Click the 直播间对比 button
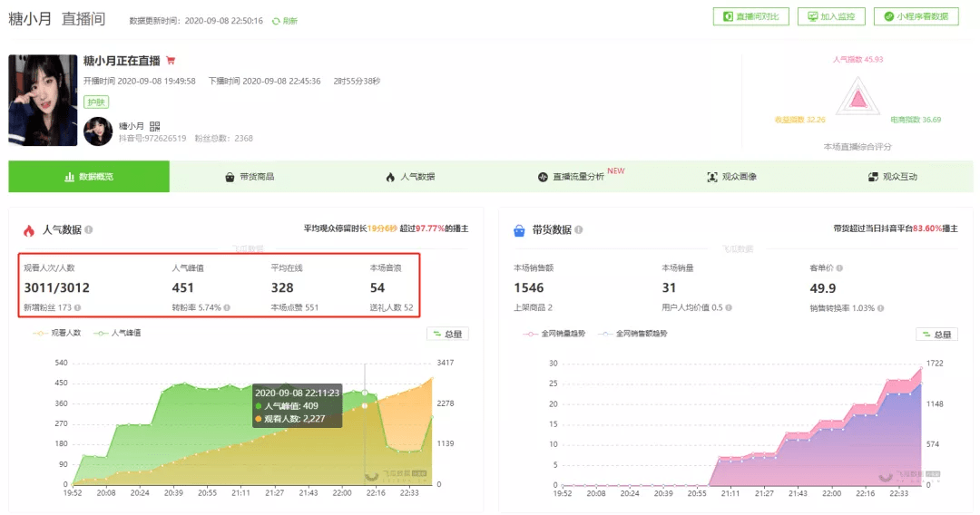 point(751,17)
